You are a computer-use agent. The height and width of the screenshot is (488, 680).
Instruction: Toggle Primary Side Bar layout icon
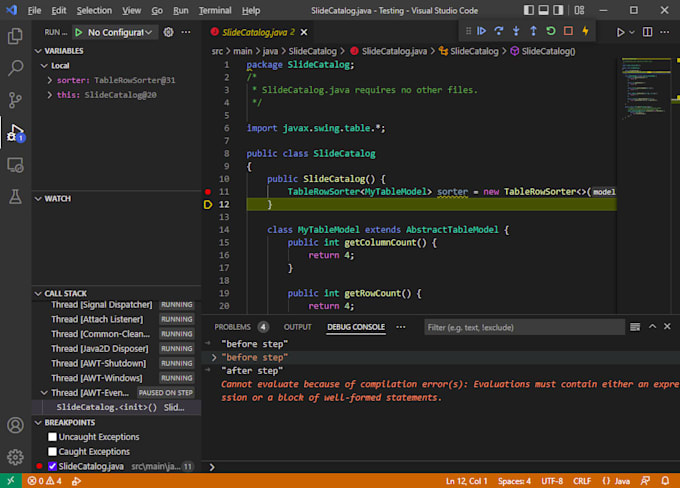[529, 10]
